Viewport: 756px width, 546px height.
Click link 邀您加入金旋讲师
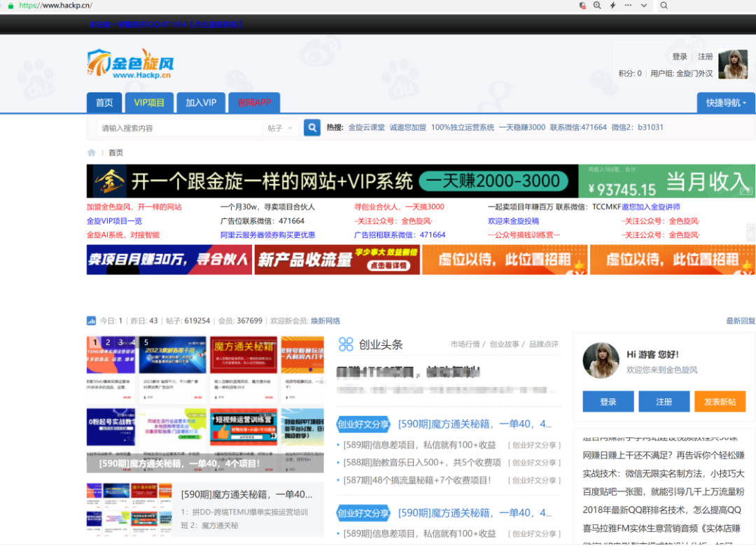click(x=651, y=207)
